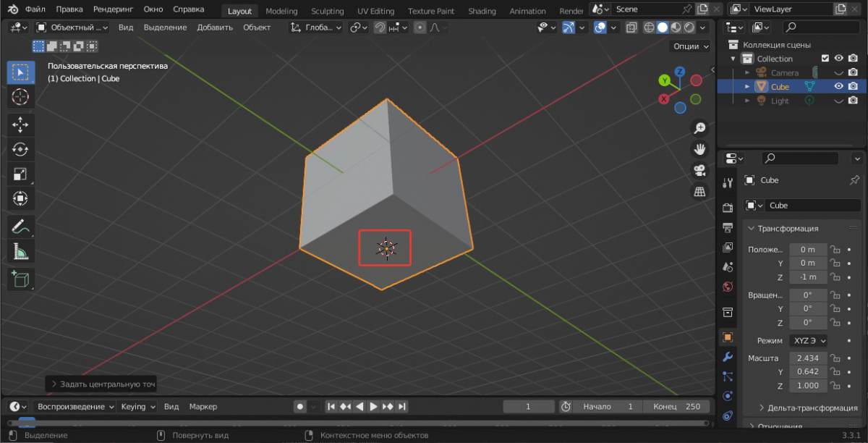
Task: Click the viewport zoom magnifier icon
Action: tap(699, 128)
